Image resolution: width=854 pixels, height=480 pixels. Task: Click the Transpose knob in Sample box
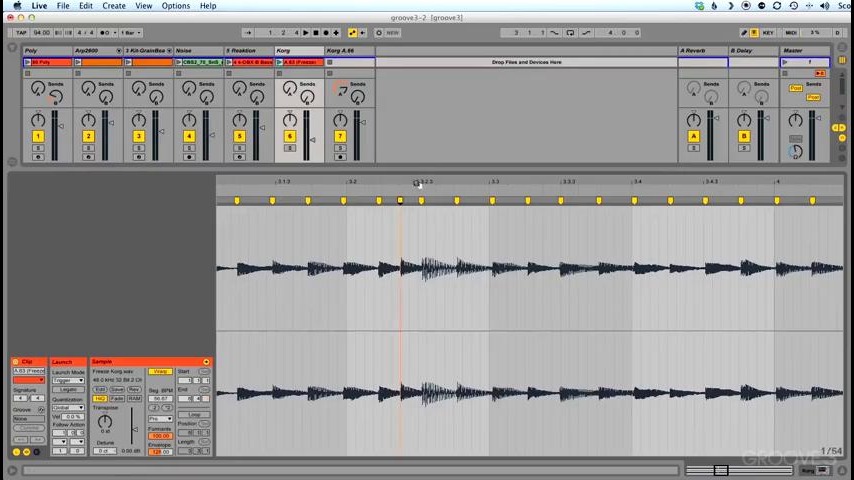pos(105,421)
